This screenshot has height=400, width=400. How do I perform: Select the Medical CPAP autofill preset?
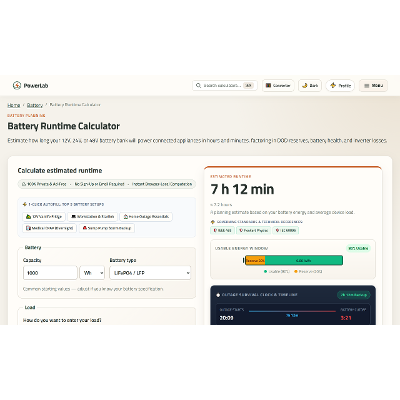pyautogui.click(x=49, y=228)
